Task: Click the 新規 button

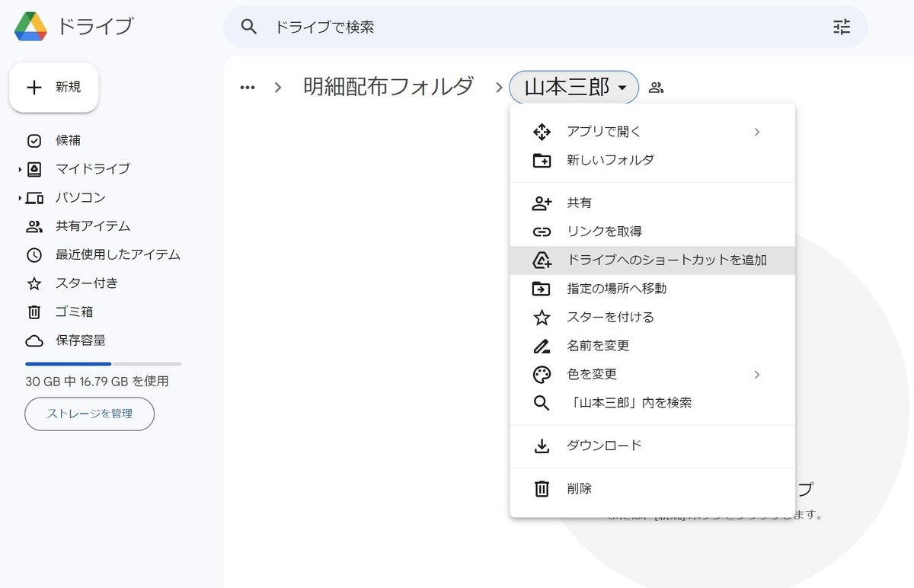Action: (54, 88)
